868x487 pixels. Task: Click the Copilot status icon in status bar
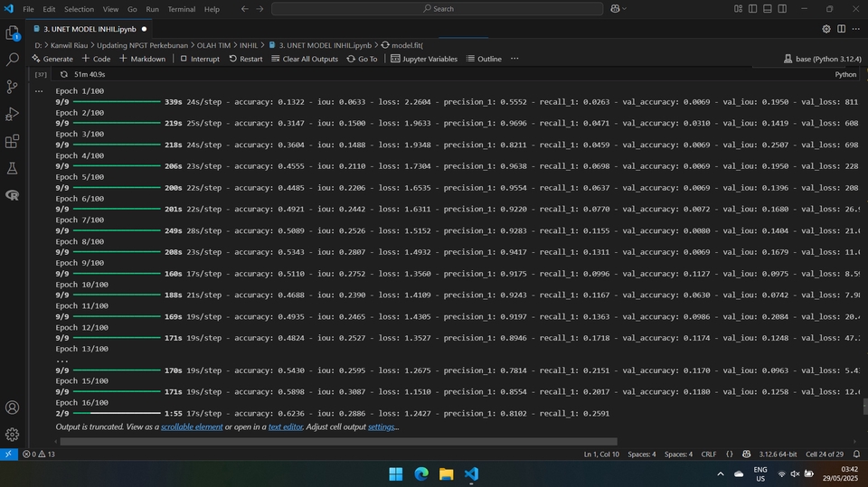(x=746, y=454)
